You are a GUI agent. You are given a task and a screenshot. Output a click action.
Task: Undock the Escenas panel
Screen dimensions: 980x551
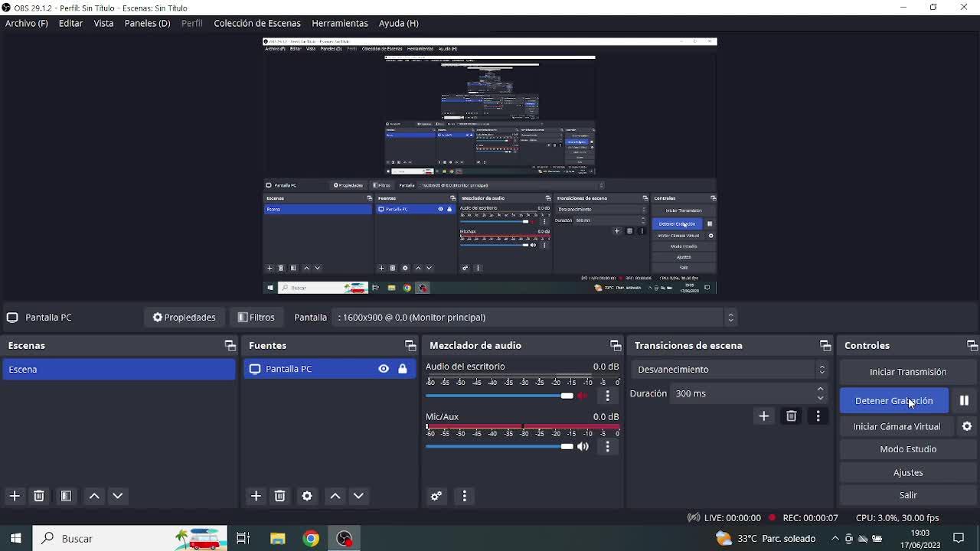[x=230, y=346]
